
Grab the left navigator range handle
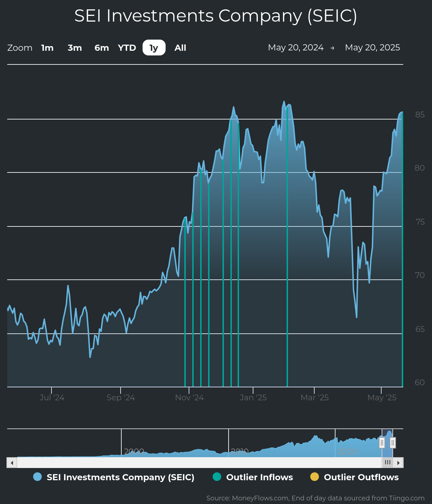[x=382, y=443]
